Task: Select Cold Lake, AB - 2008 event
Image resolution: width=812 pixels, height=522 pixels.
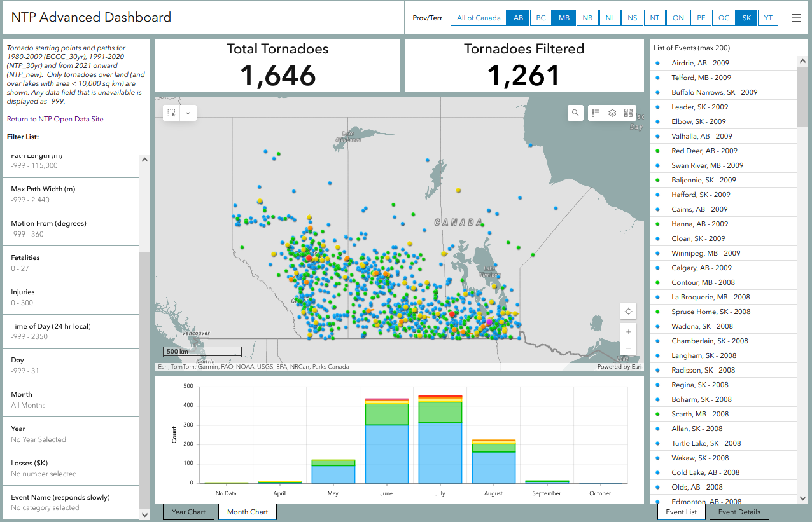Action: [724, 472]
